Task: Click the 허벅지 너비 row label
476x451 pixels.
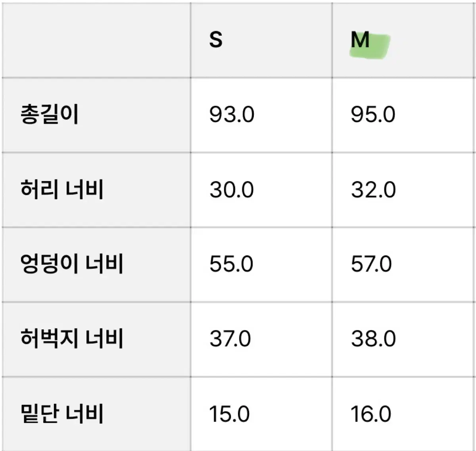Action: pos(72,338)
